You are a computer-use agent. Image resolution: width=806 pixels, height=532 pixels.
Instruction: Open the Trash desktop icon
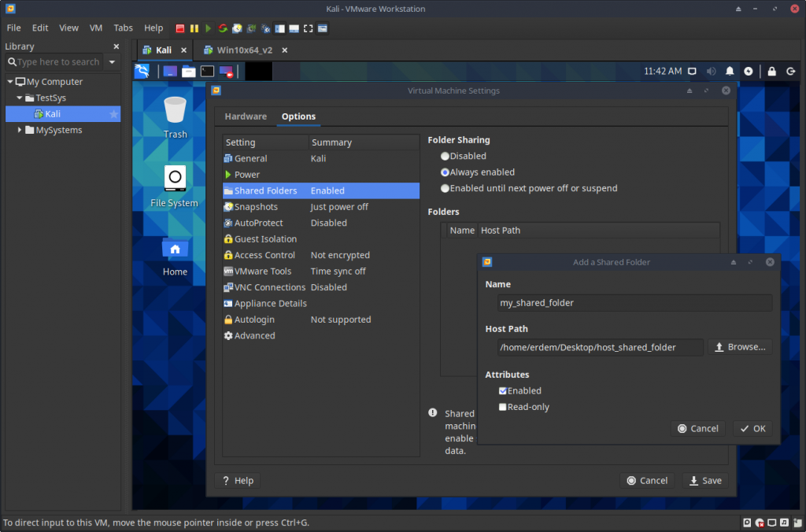[x=175, y=118]
